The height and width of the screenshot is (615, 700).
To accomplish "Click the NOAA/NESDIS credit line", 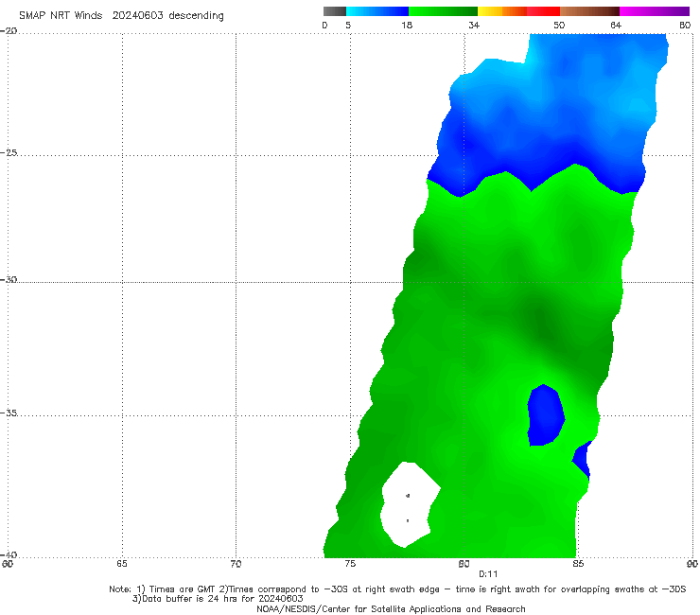I will pos(391,608).
